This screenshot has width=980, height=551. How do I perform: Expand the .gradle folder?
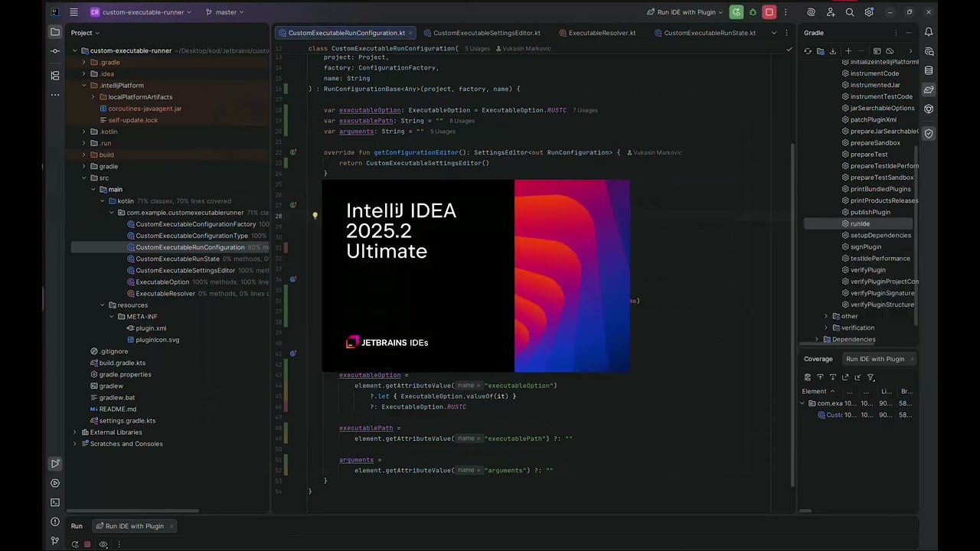click(x=83, y=62)
